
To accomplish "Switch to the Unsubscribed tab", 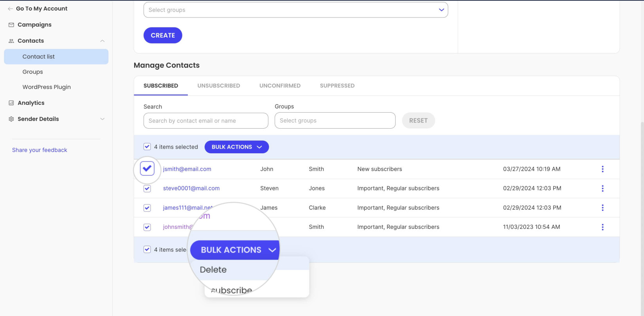I will click(219, 86).
